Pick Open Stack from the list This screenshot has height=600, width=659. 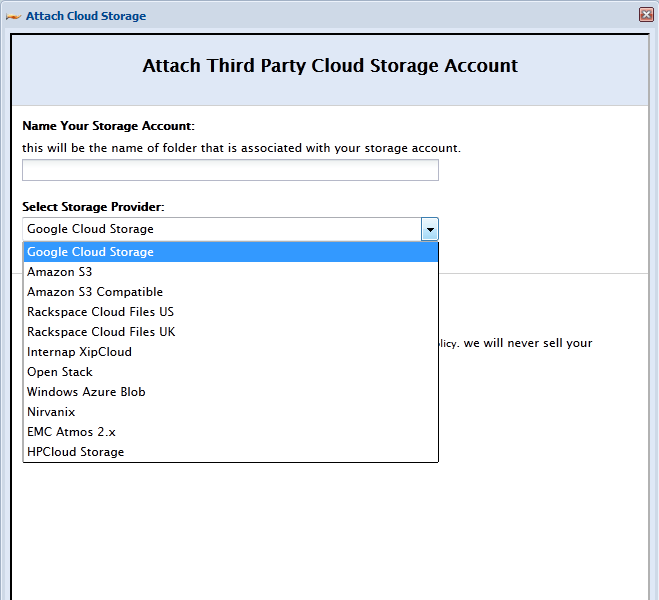point(231,372)
